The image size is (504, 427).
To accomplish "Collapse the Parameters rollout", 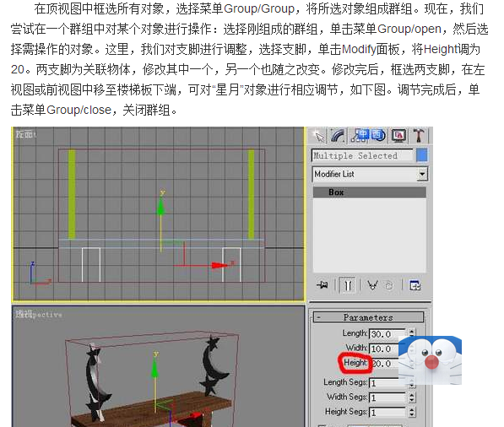I will (318, 317).
